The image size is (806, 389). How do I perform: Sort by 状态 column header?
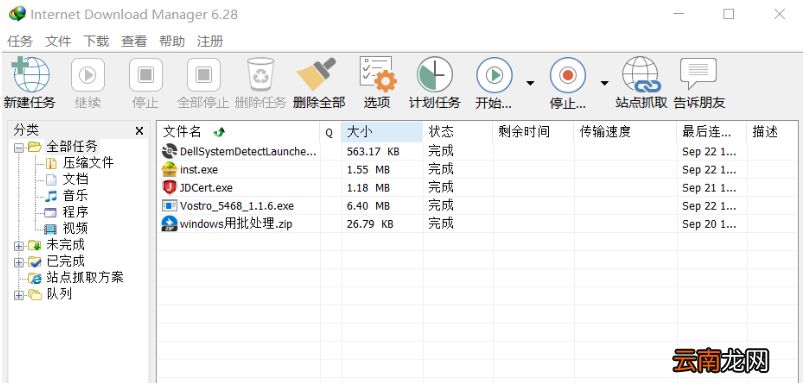pos(457,132)
